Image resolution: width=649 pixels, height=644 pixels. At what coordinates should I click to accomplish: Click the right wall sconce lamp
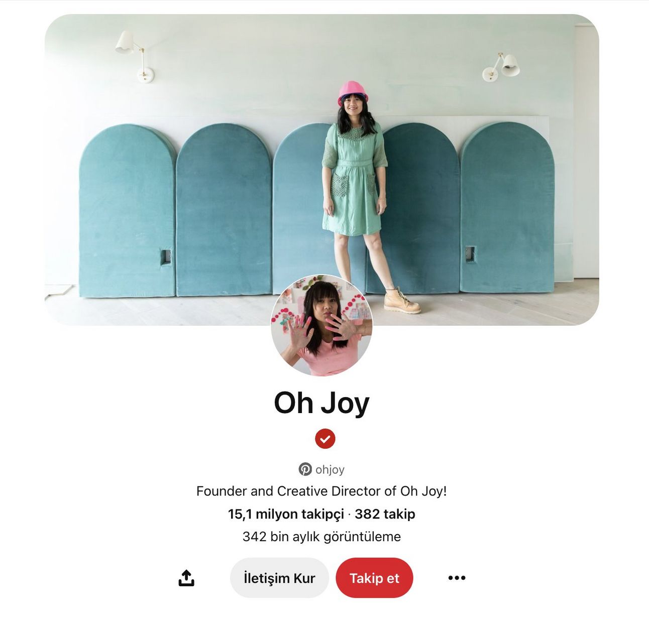click(501, 67)
